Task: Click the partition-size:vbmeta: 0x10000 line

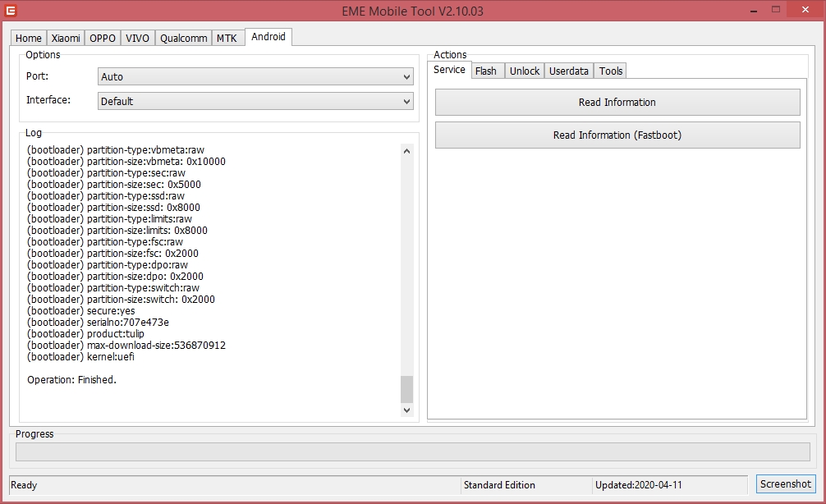Action: (126, 162)
